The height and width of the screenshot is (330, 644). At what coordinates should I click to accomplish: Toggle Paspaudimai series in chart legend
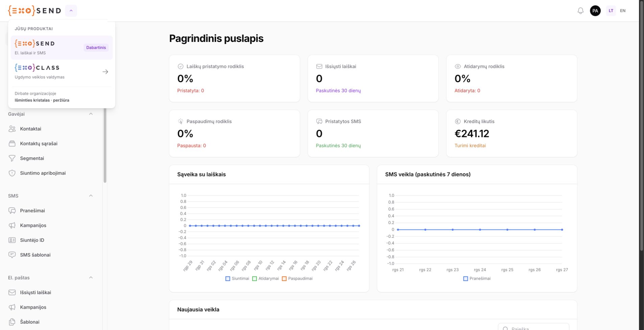[x=297, y=279]
